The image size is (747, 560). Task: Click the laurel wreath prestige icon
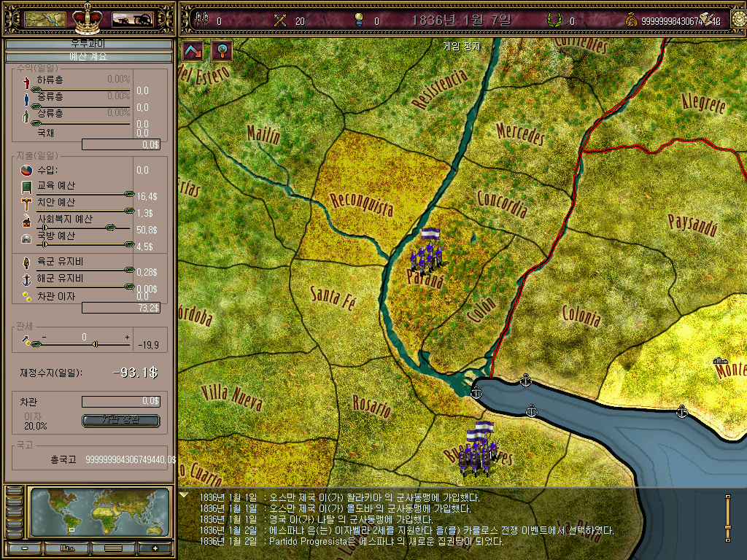[554, 20]
